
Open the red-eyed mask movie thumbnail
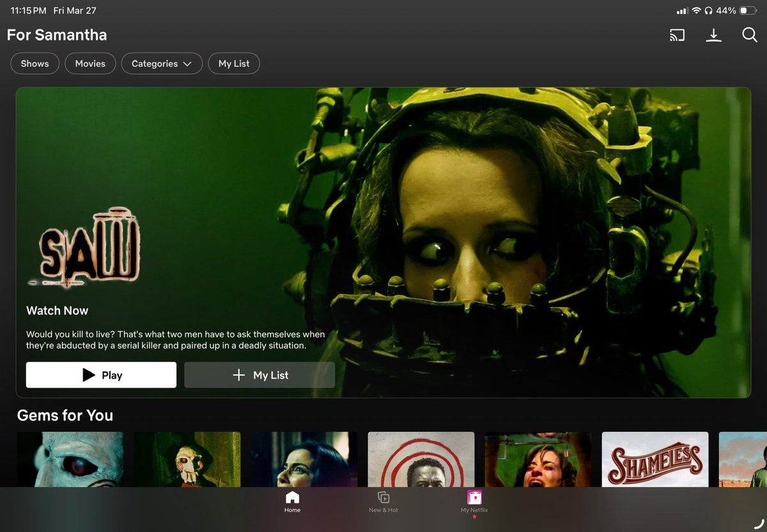[x=70, y=459]
